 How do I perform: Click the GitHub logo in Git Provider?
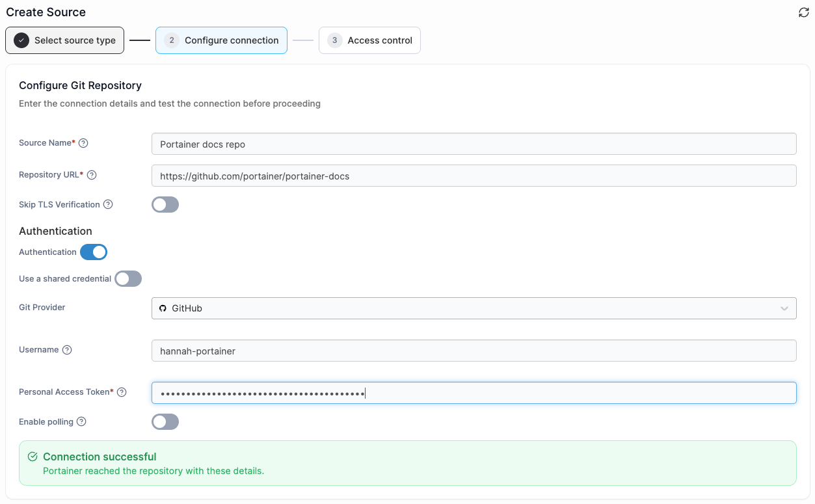tap(163, 308)
